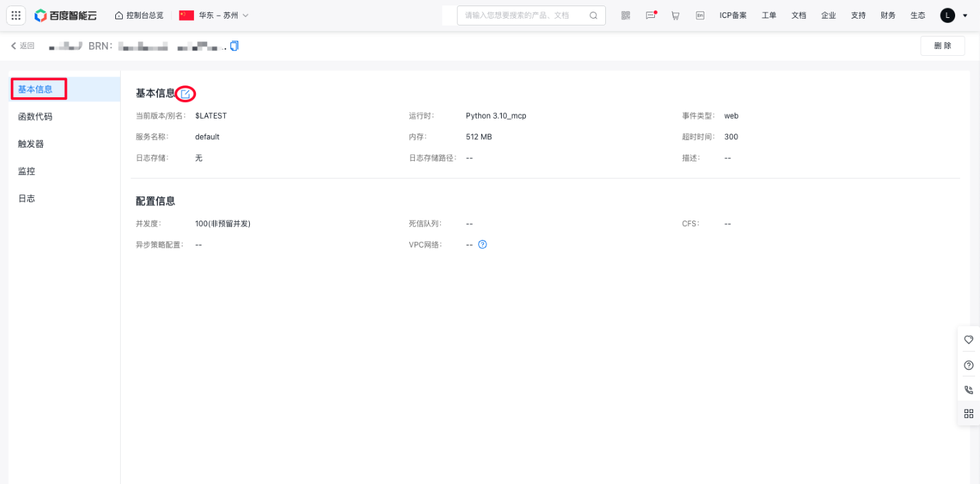Click the $LATEST version value
Viewport: 980px width, 484px height.
(x=211, y=116)
